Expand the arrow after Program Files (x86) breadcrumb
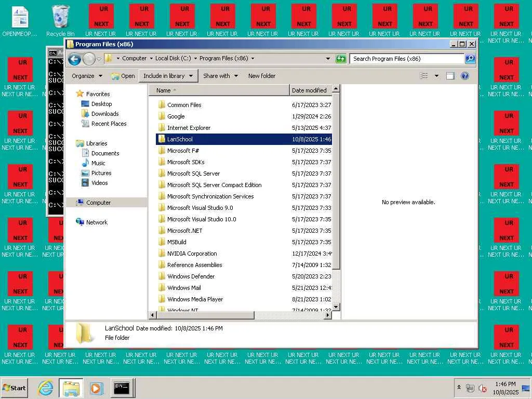Screen dimensions: 532x399 click(253, 58)
